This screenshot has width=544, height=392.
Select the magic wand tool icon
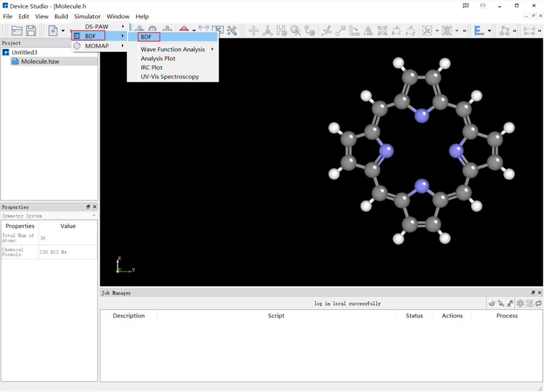tap(232, 31)
